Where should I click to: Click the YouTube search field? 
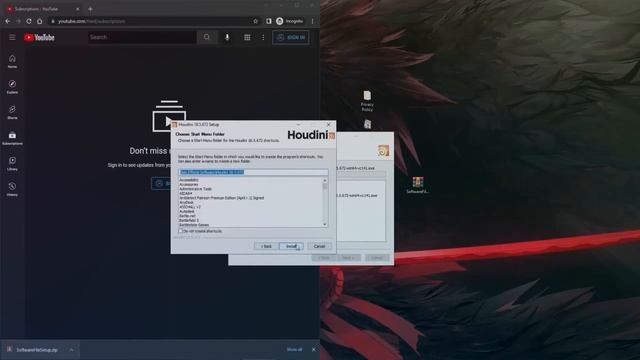pos(142,37)
